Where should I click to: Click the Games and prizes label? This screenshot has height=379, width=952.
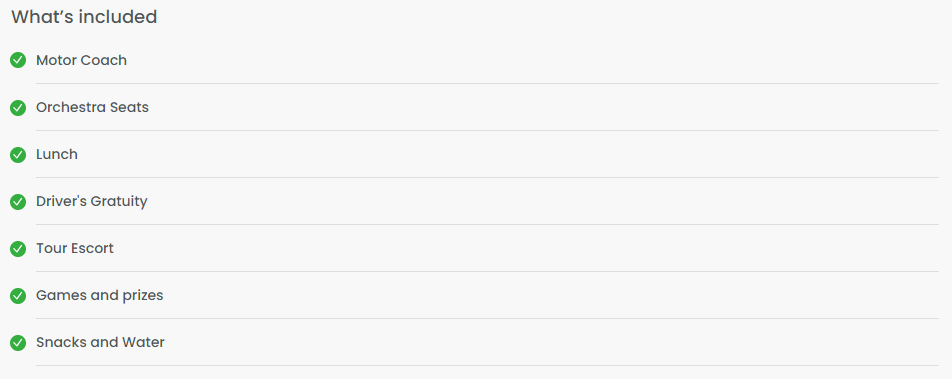coord(100,296)
